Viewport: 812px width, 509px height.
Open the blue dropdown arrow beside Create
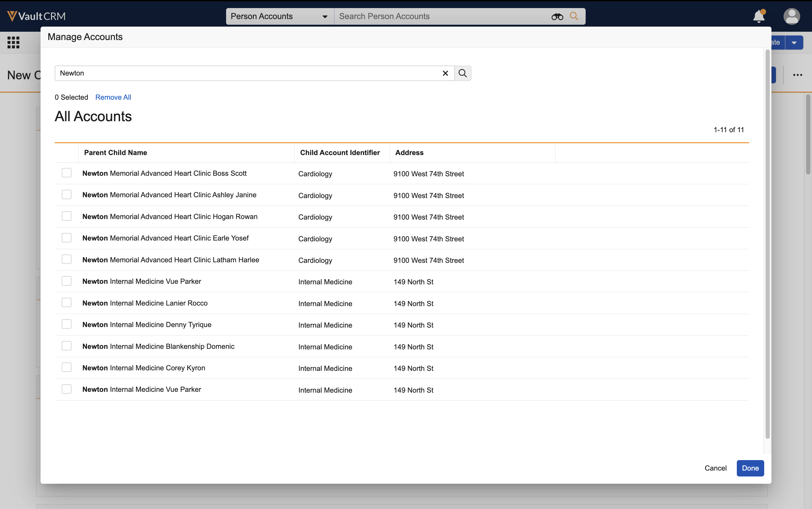pos(794,43)
